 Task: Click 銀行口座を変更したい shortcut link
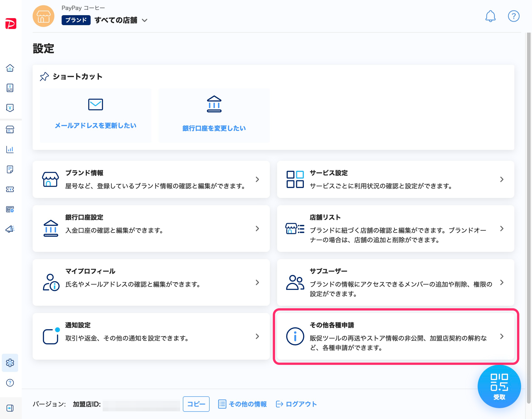(x=214, y=128)
